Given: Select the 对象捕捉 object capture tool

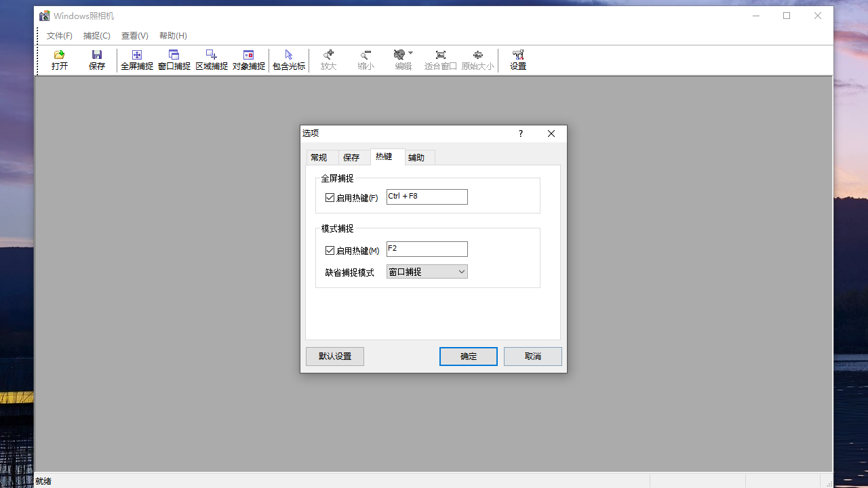Looking at the screenshot, I should (248, 60).
